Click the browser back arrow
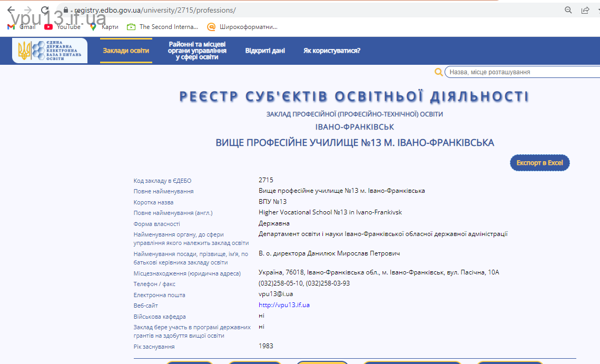 11,10
